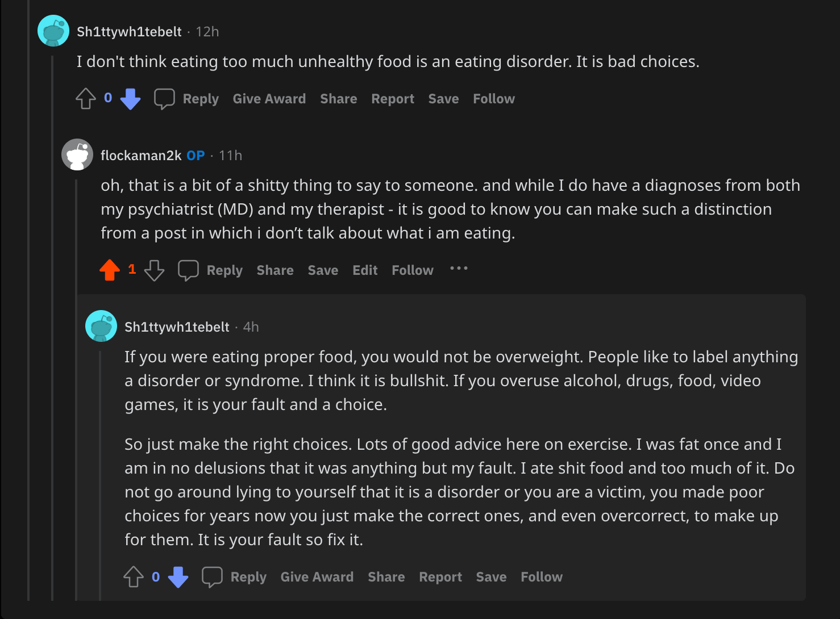Open the overflow menu on flockaman2k's comment

point(459,269)
